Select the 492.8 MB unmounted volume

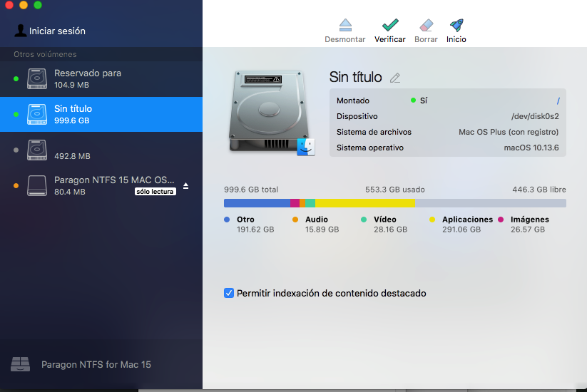pos(101,150)
